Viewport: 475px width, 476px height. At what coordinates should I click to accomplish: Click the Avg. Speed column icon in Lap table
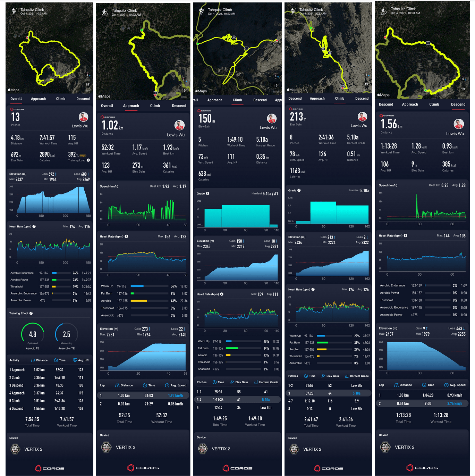click(x=167, y=385)
